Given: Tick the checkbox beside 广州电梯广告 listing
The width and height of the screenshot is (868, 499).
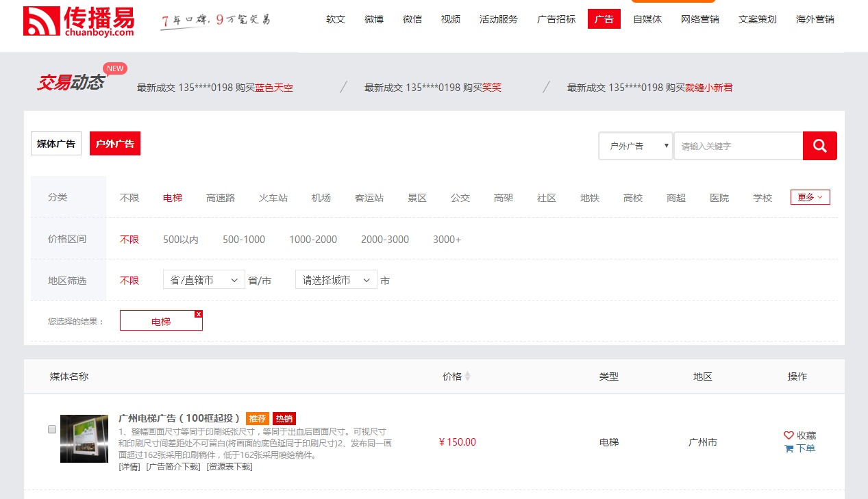Looking at the screenshot, I should [52, 429].
